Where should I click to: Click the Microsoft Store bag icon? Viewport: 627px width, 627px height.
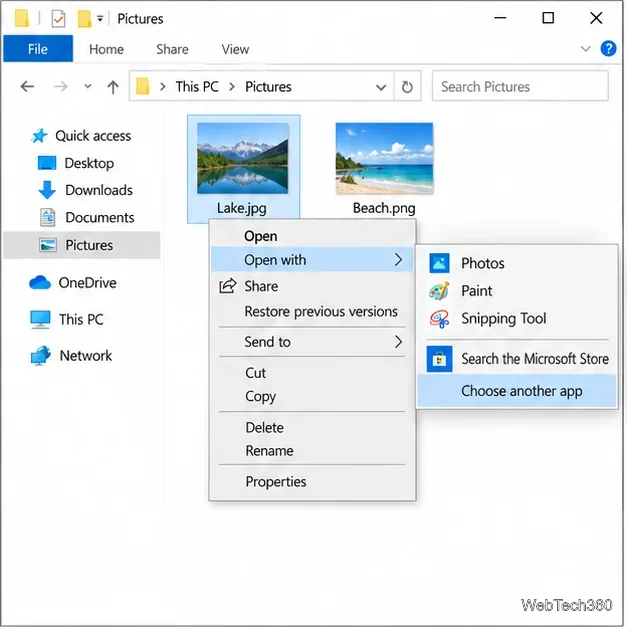[439, 359]
